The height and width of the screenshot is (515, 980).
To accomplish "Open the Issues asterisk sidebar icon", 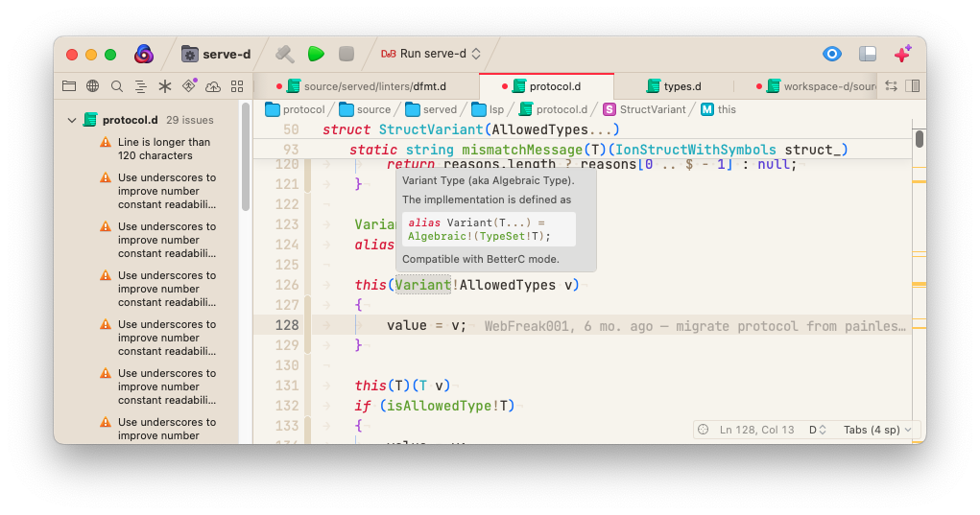I will 165,86.
